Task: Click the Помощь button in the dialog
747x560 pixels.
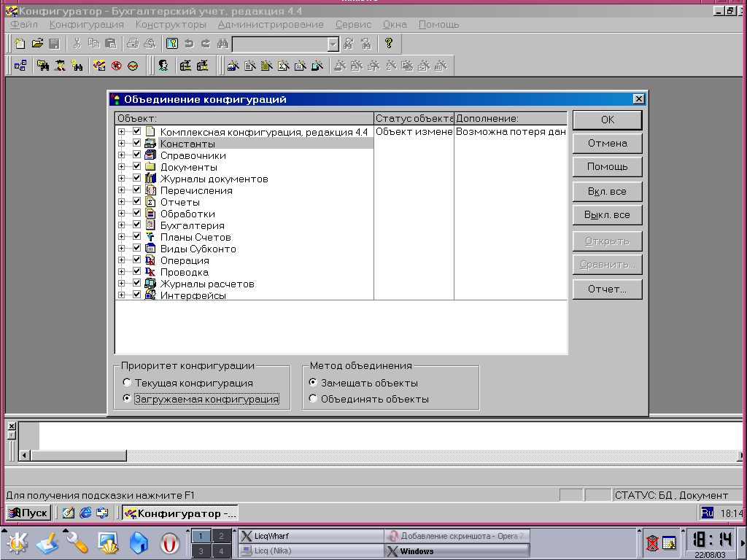Action: click(608, 167)
